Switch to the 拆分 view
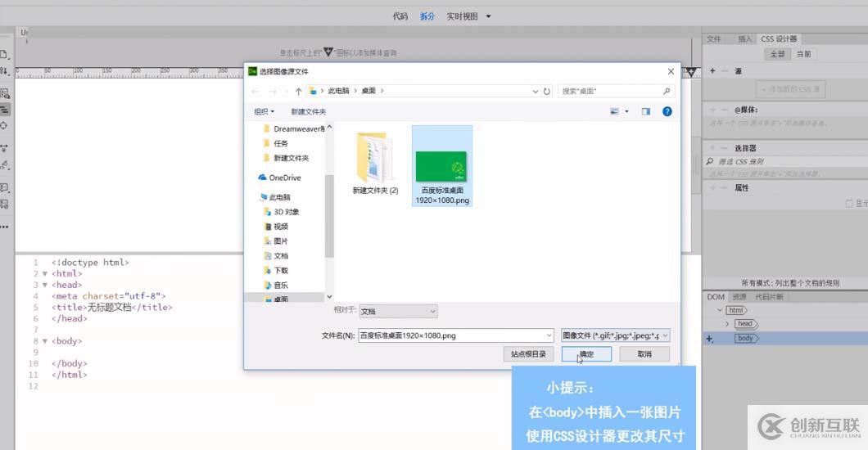The width and height of the screenshot is (868, 450). click(x=427, y=16)
